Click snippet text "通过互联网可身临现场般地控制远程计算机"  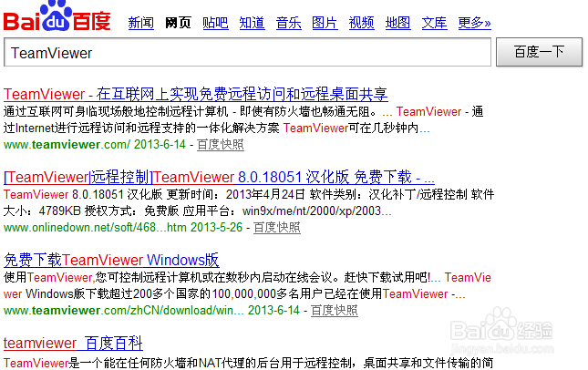[x=116, y=112]
